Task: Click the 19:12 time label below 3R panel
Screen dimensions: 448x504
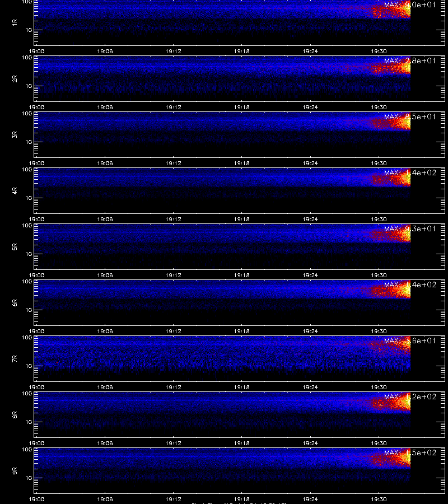Action: pos(173,164)
